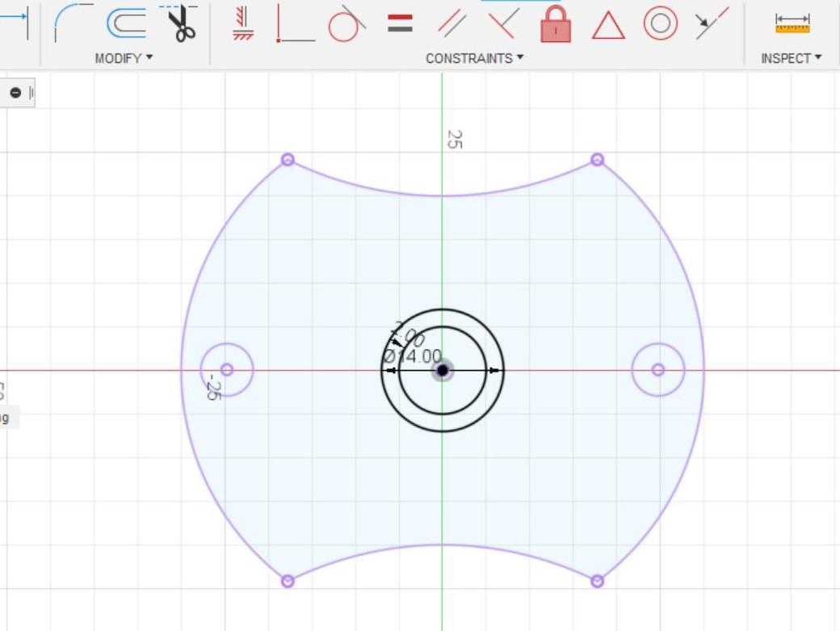
Task: Open the INSPECT dropdown menu
Action: pos(791,58)
